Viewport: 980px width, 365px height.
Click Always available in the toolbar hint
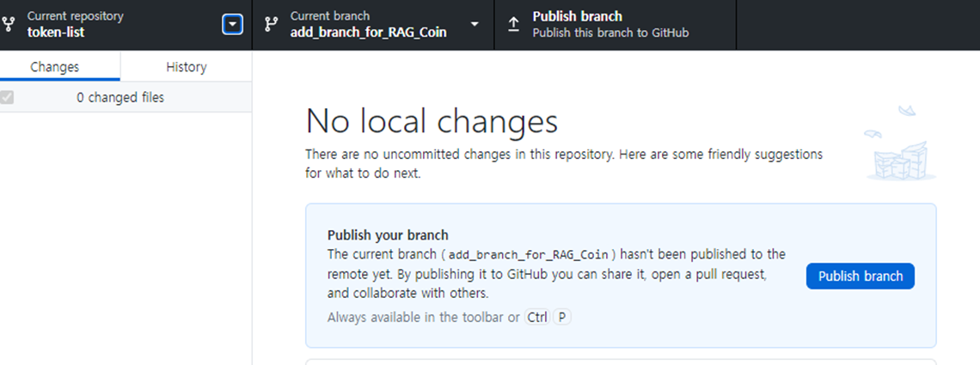pyautogui.click(x=423, y=317)
